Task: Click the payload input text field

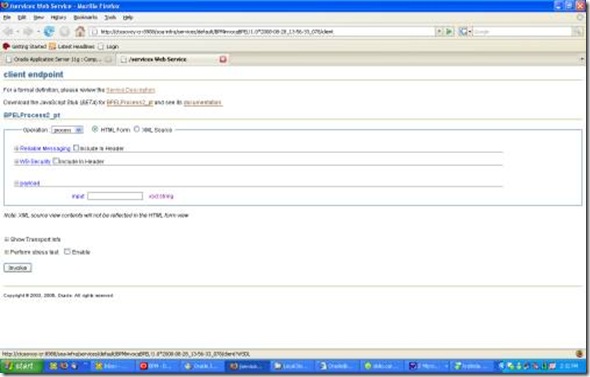Action: (115, 196)
